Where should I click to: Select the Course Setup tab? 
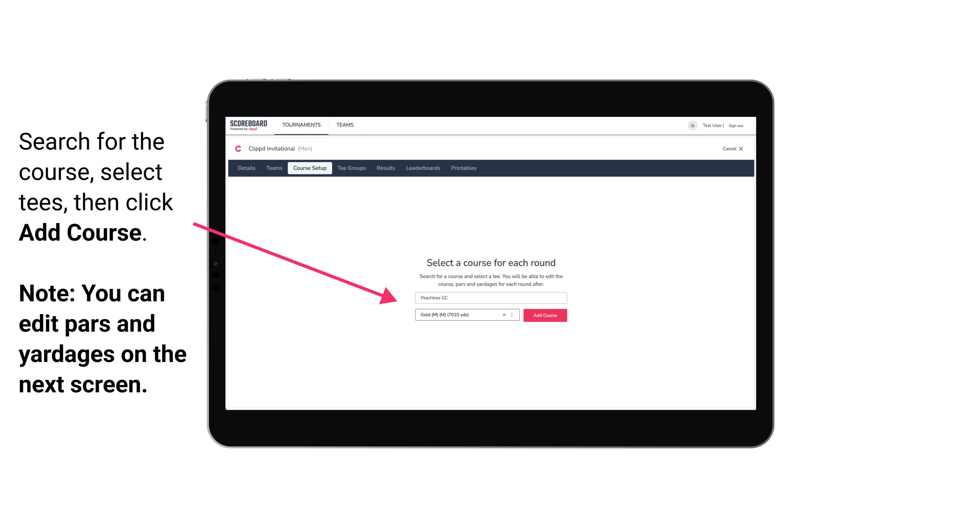(310, 168)
